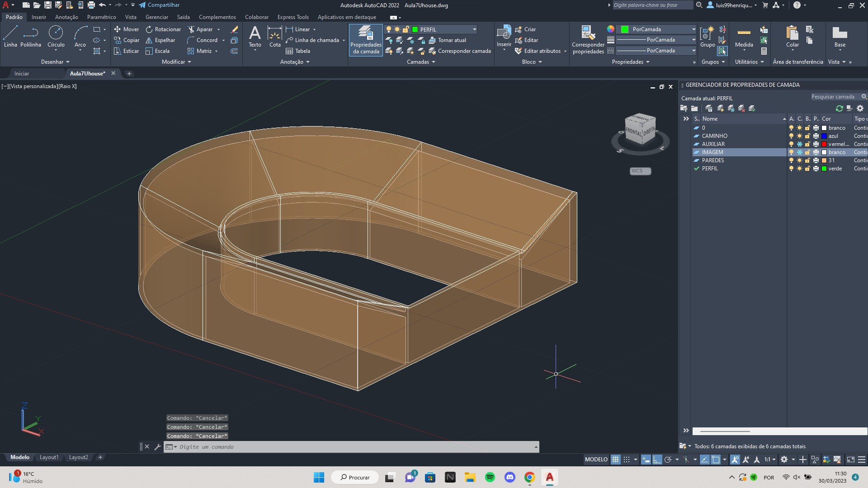Toggle on/off bulb for CAMINHO layer
The width and height of the screenshot is (868, 488).
791,136
